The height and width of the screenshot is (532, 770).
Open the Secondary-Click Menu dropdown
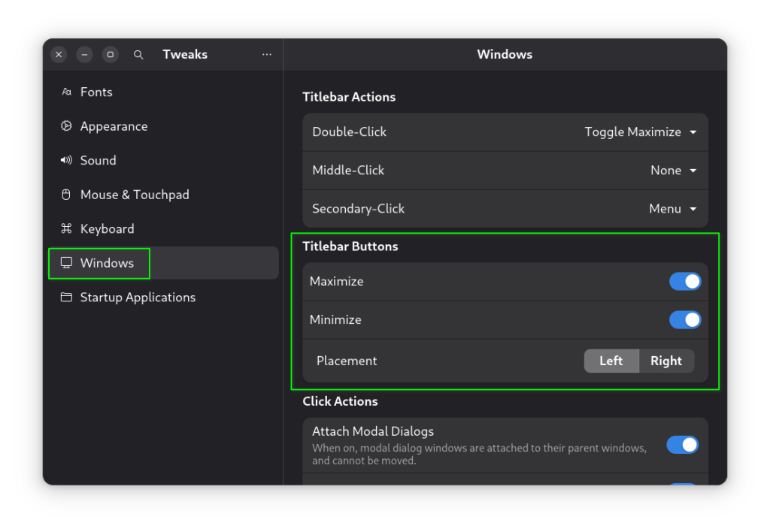[672, 209]
